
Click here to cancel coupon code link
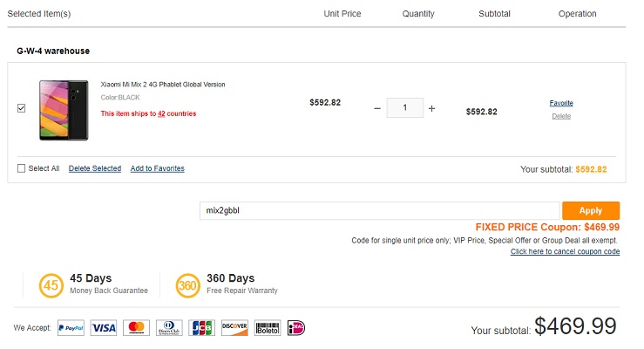[x=565, y=251]
